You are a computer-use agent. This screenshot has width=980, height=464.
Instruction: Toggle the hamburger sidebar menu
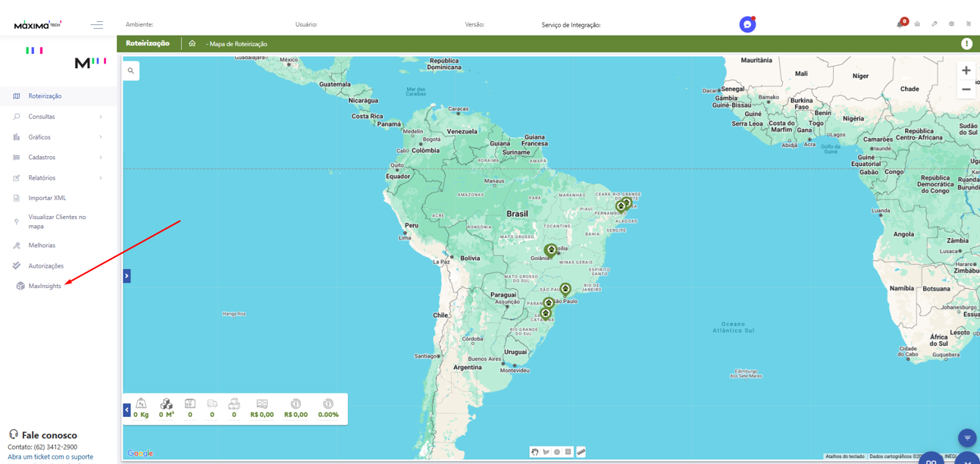(x=97, y=25)
